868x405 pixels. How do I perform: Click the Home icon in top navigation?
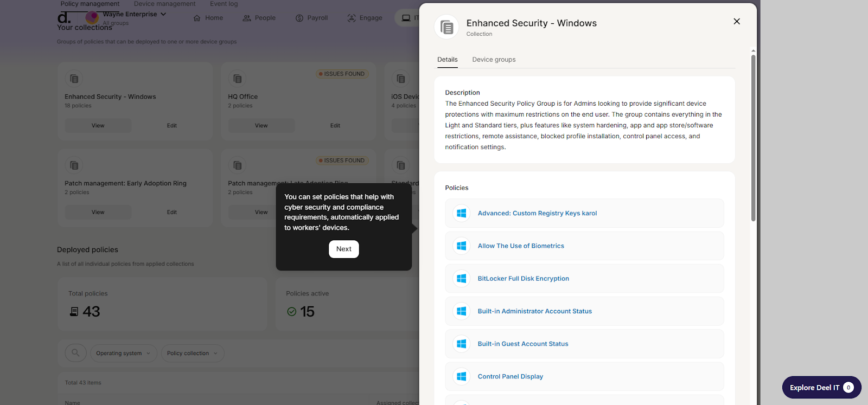click(197, 18)
